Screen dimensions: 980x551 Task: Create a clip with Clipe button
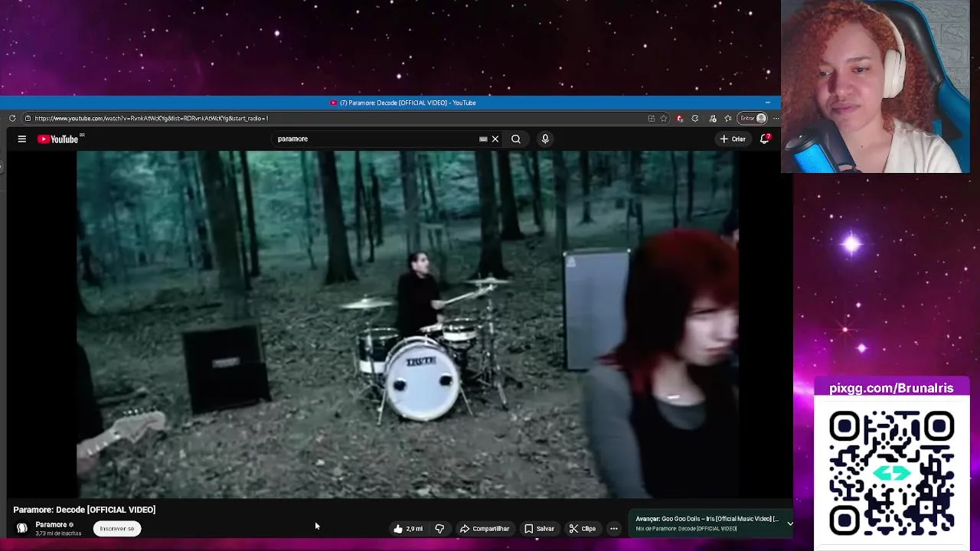[x=582, y=528]
